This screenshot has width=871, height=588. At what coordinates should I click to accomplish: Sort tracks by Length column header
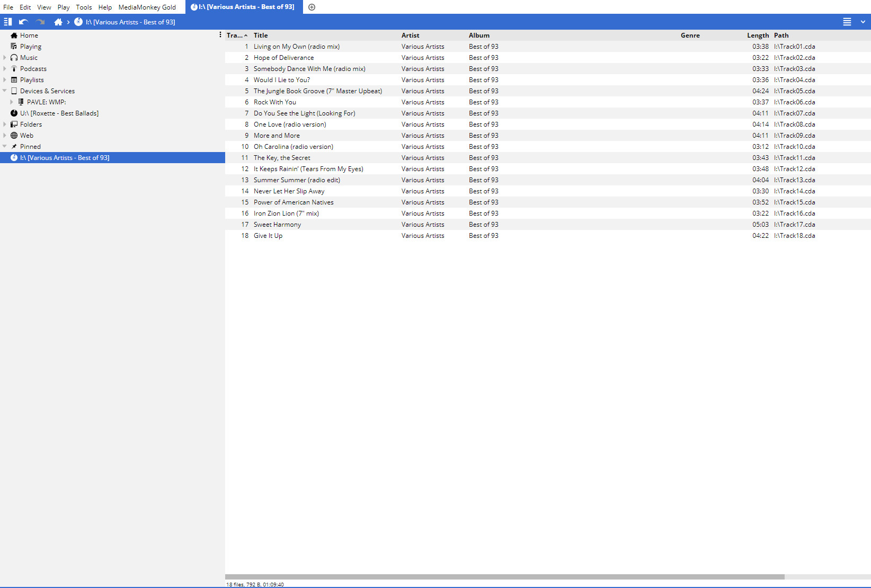pyautogui.click(x=758, y=35)
